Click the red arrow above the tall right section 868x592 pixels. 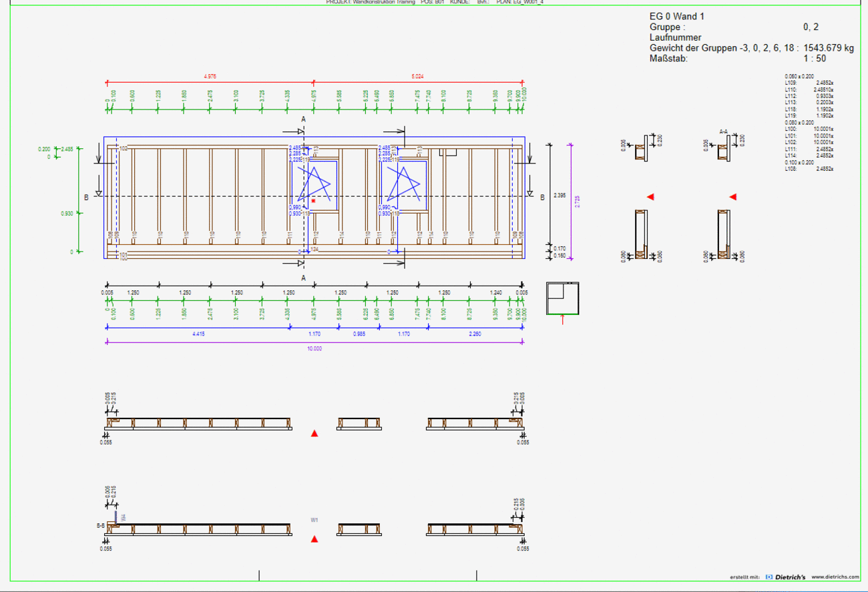(x=733, y=197)
